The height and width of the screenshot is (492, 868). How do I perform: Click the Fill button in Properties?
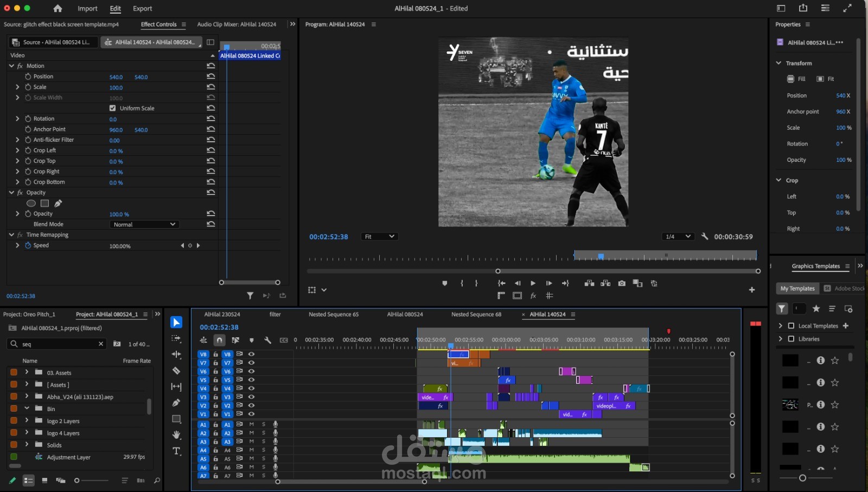[x=796, y=79]
